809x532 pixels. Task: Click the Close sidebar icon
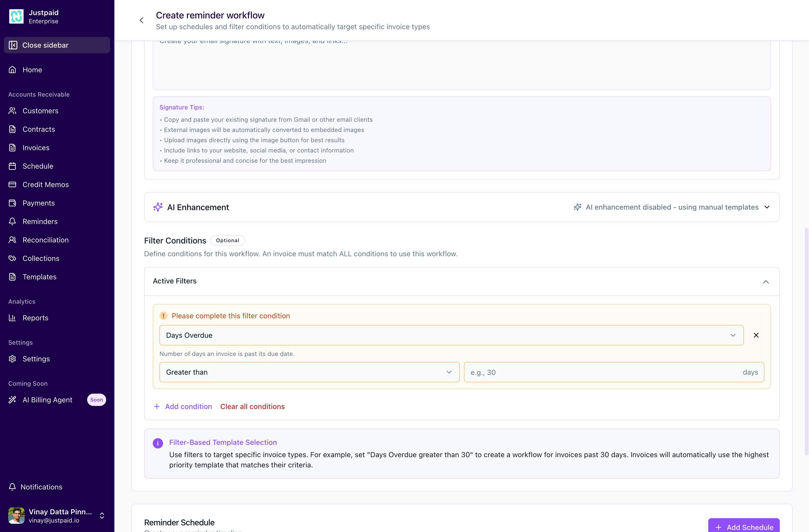(13, 45)
